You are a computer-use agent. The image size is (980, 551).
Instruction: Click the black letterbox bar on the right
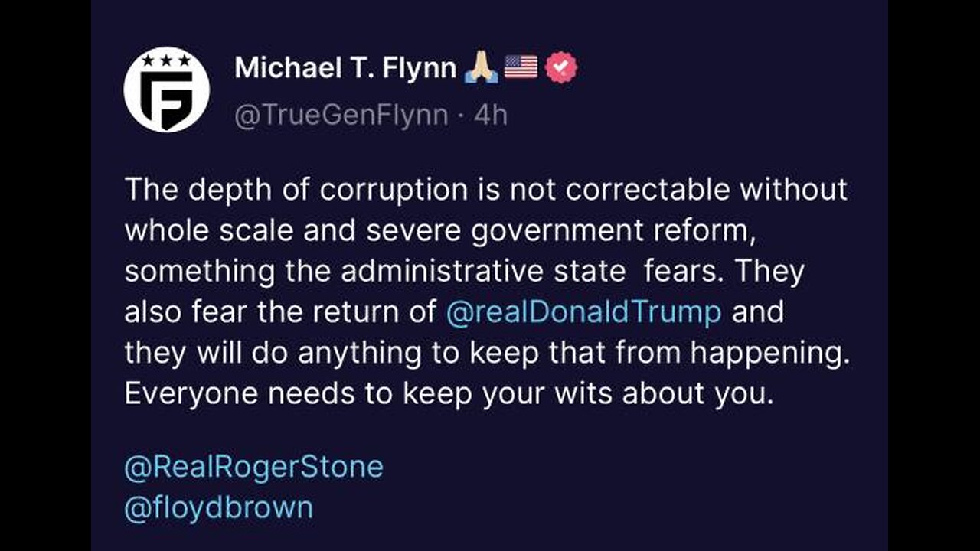(934, 275)
